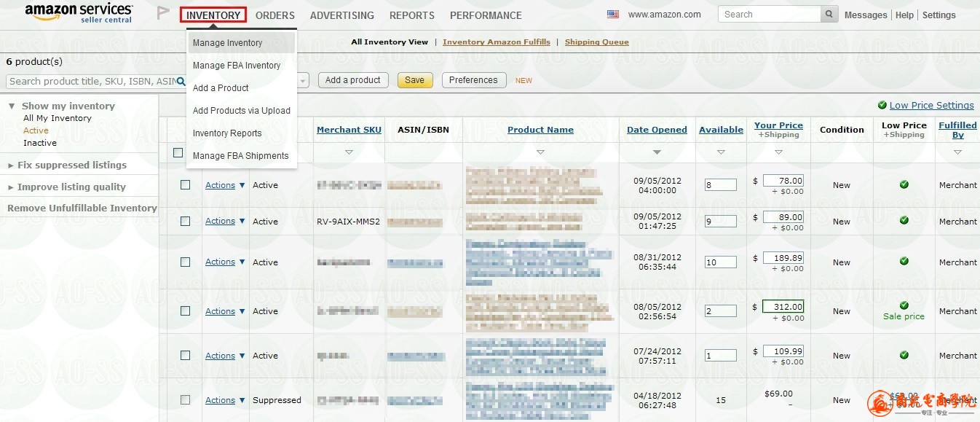Tick the checkbox for the $312.00 item
The image size is (980, 422).
click(185, 311)
